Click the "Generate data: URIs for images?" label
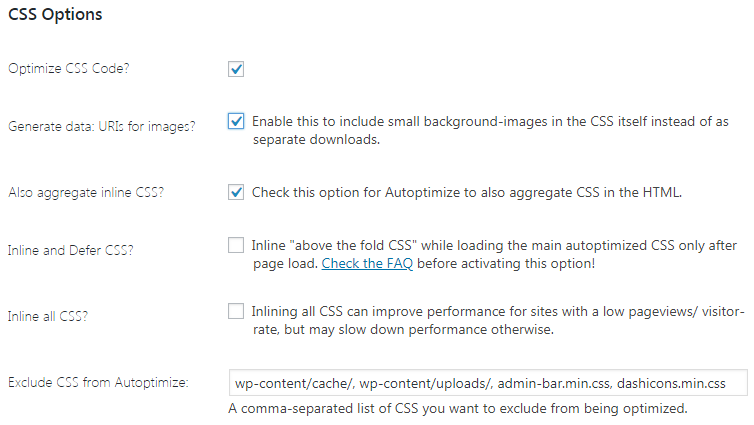Viewport: 754px width, 425px height. [102, 127]
